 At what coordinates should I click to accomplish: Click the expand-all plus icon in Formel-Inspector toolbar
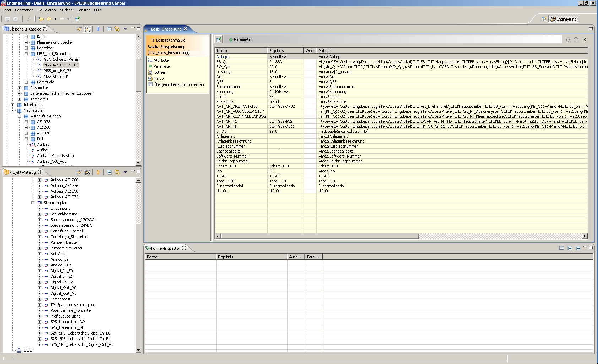(578, 248)
